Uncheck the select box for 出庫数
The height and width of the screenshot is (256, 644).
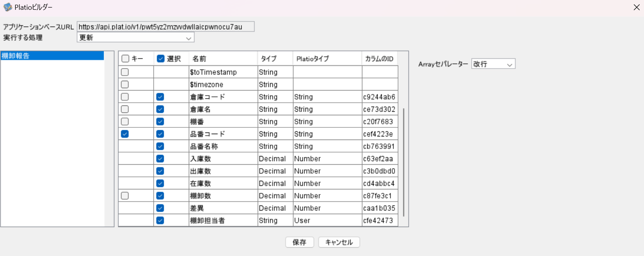[160, 171]
